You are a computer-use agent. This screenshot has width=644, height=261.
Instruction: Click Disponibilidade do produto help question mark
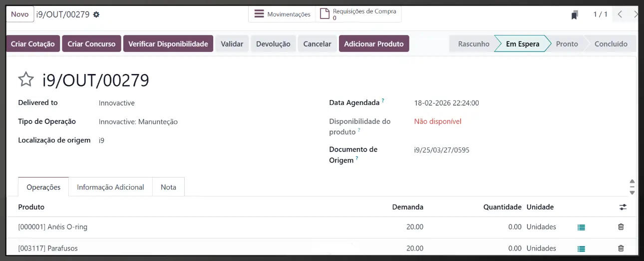coord(359,130)
